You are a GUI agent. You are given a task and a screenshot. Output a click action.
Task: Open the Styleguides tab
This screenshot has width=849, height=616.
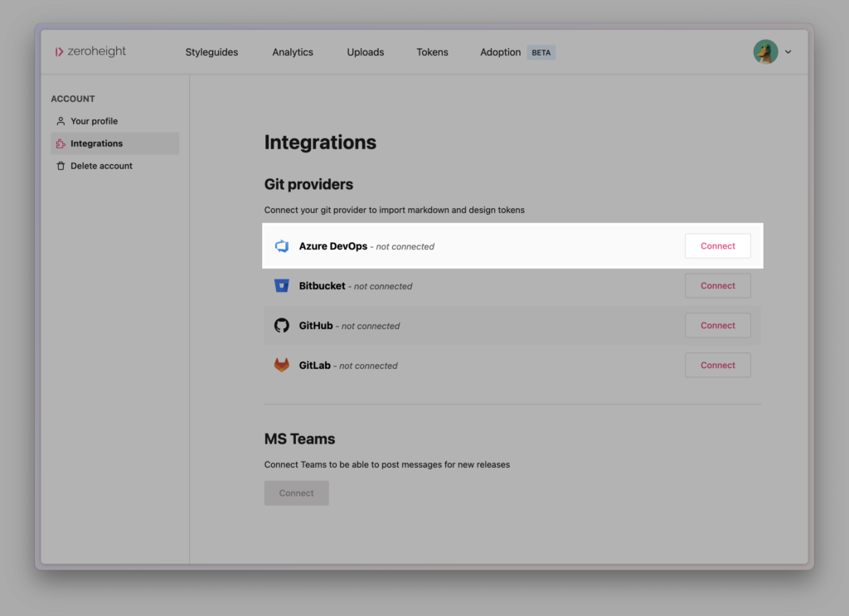211,52
